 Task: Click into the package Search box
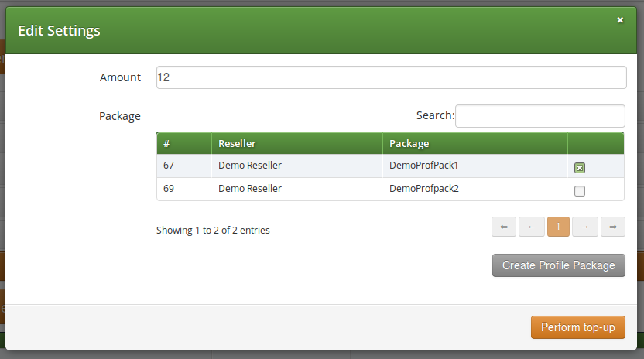click(x=540, y=116)
